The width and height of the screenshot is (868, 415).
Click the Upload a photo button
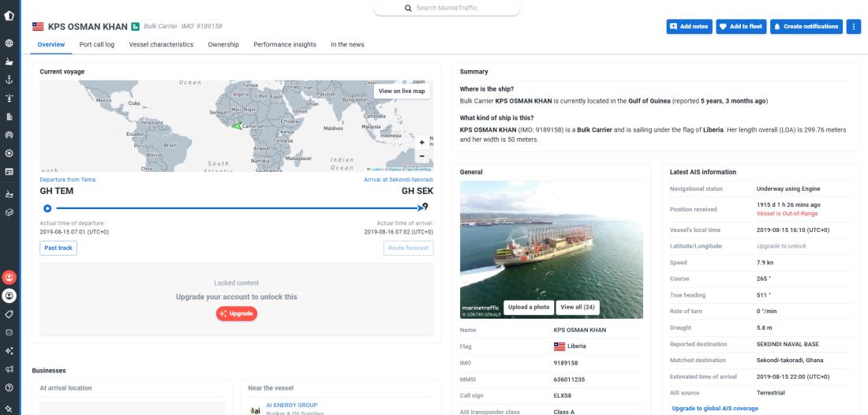529,307
